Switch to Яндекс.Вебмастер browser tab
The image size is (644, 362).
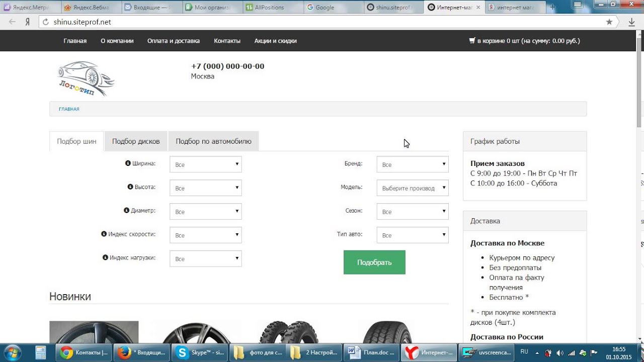click(91, 8)
